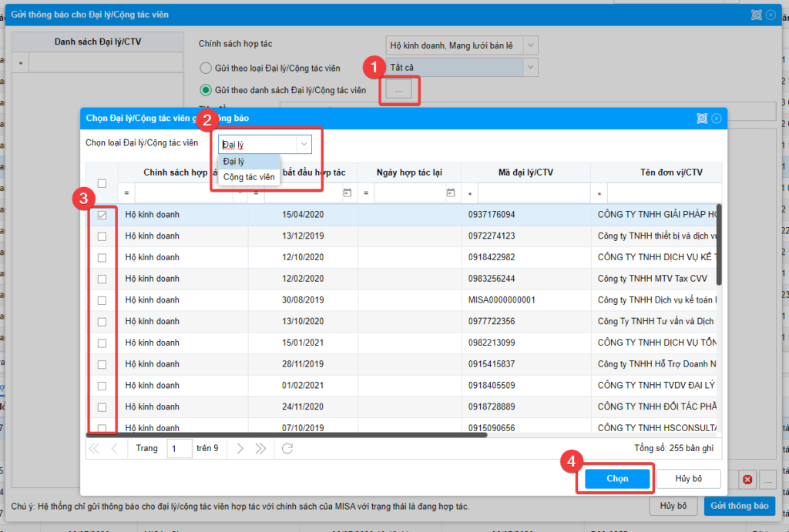Screen dimensions: 789x532
Task: Click inside the Trang page number field
Action: point(178,447)
